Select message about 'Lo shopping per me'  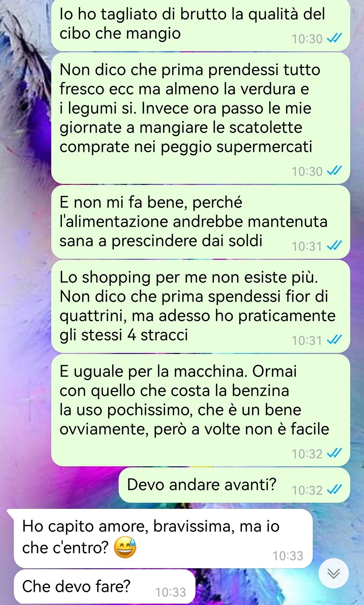click(x=201, y=307)
